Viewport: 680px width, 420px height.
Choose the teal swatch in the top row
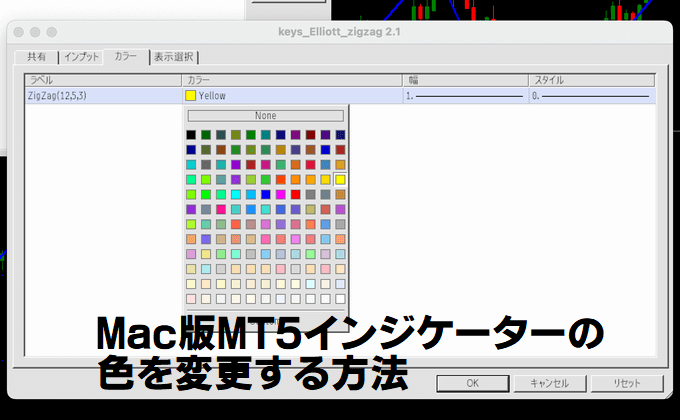point(266,135)
